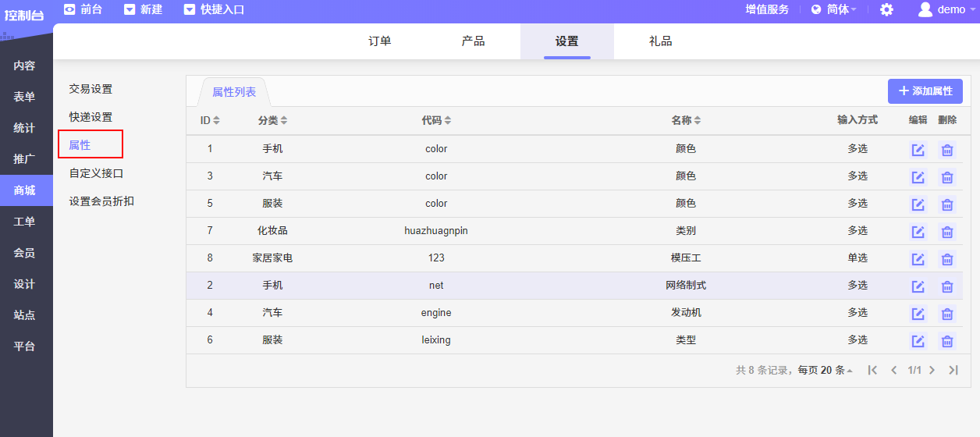Click the 添加属性 button

click(x=925, y=91)
